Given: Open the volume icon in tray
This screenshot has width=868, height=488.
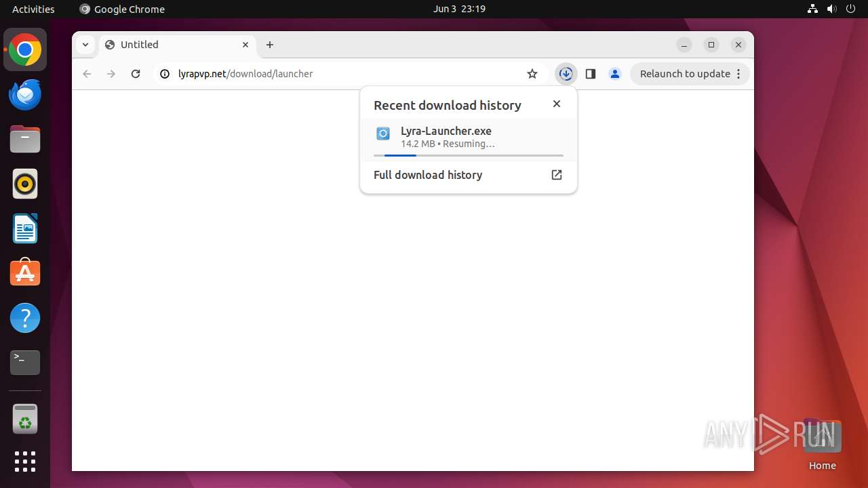Looking at the screenshot, I should point(831,9).
